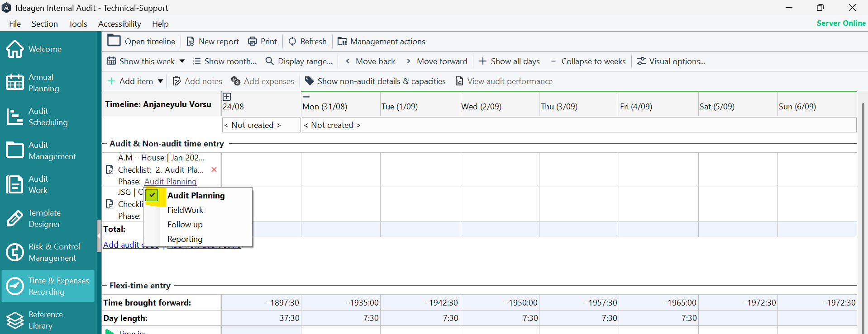Open the Section menu
This screenshot has width=868, height=334.
coord(45,24)
